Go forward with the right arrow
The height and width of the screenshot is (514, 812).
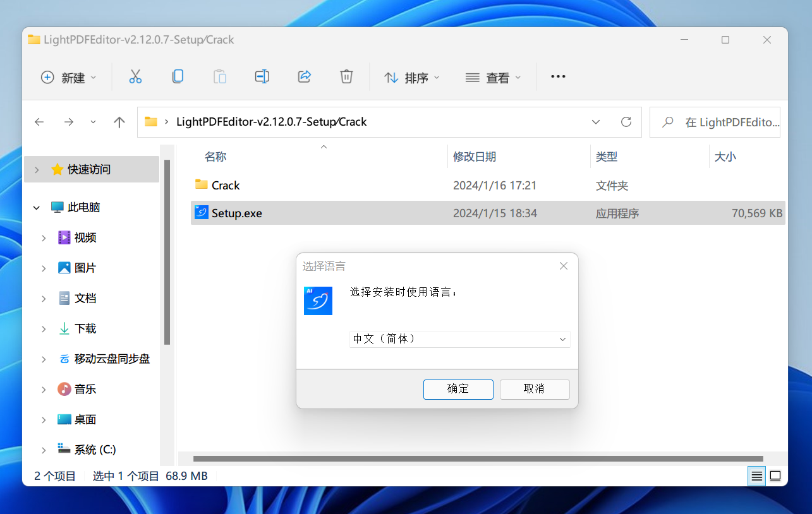[69, 122]
